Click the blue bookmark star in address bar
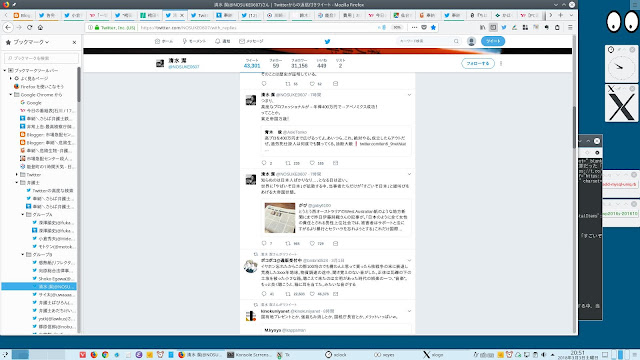The image size is (640, 360). 433,27
